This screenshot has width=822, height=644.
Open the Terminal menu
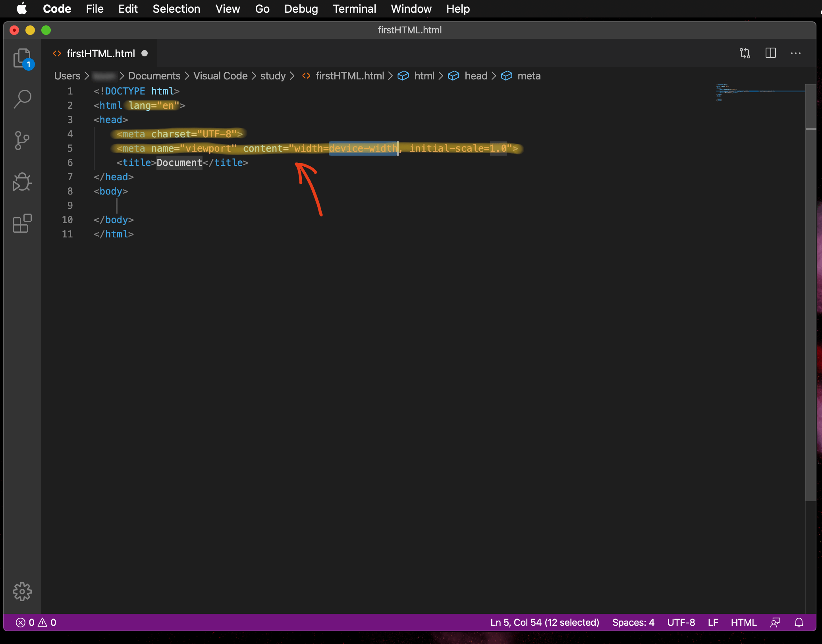pos(354,9)
